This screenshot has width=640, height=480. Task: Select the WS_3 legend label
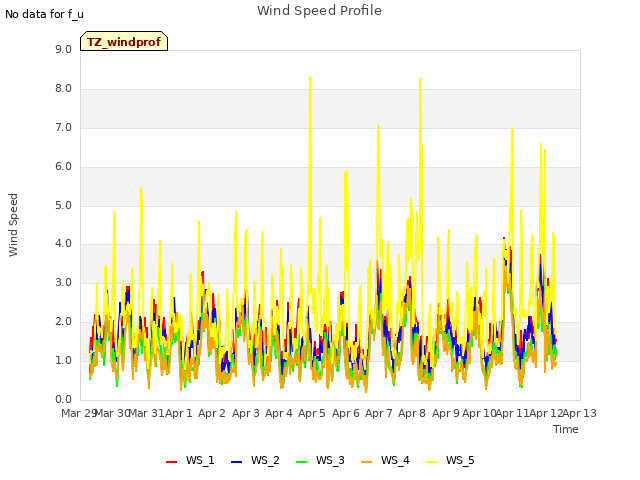point(330,460)
